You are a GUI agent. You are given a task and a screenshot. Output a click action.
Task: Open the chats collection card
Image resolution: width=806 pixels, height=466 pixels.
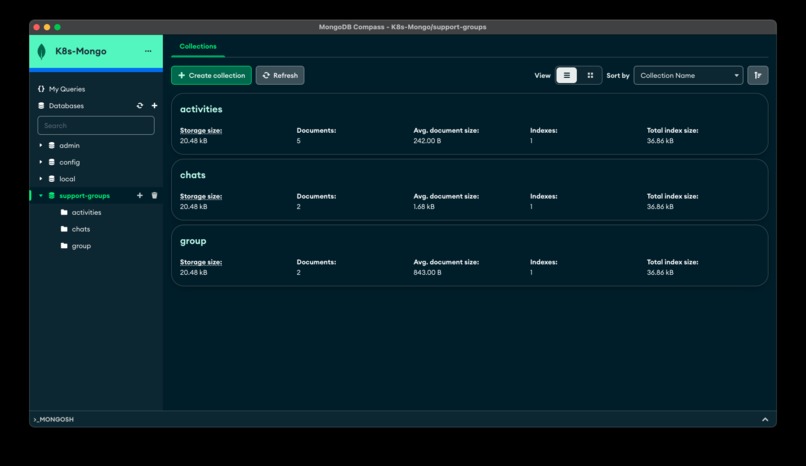pos(469,190)
